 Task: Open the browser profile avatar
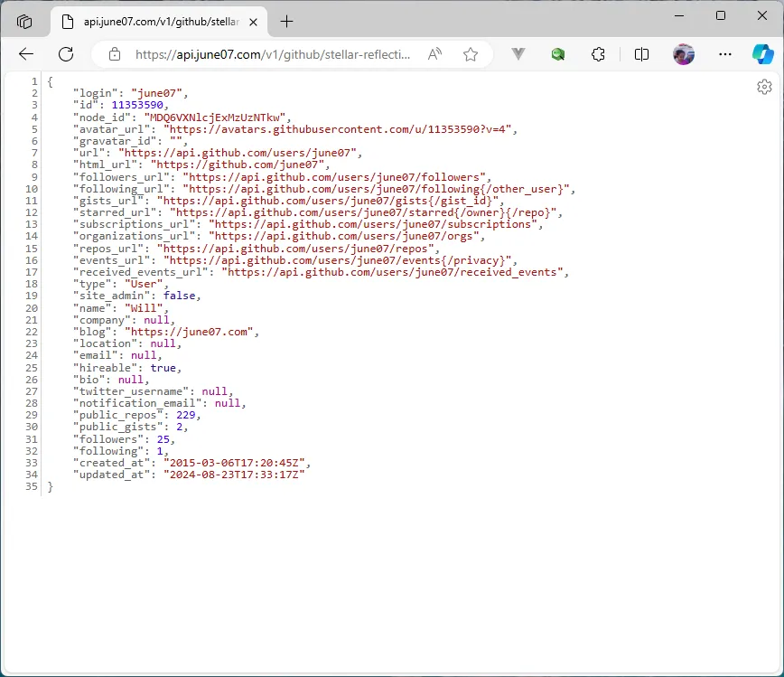[x=684, y=54]
